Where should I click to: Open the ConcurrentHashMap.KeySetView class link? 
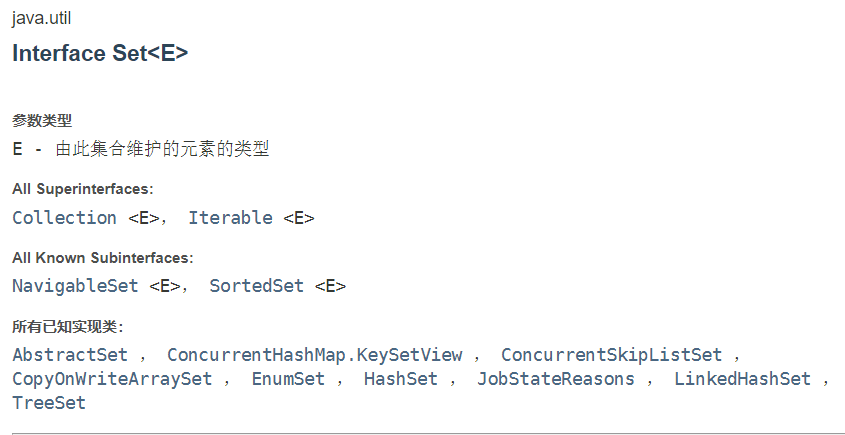tap(315, 355)
